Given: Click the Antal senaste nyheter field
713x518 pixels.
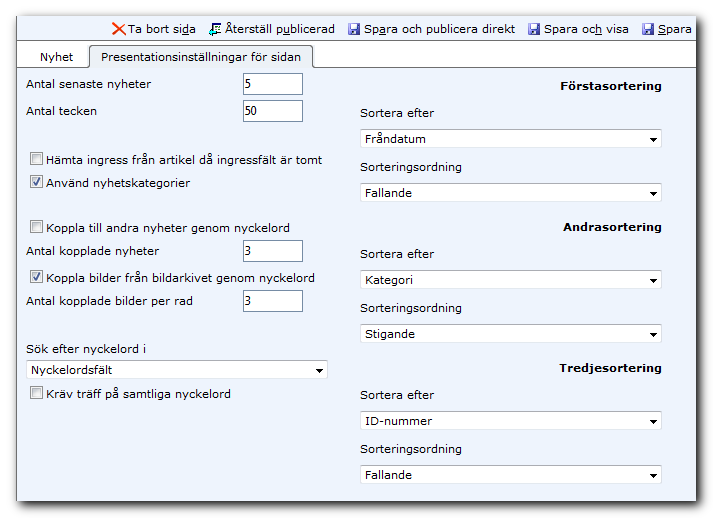Looking at the screenshot, I should (273, 84).
